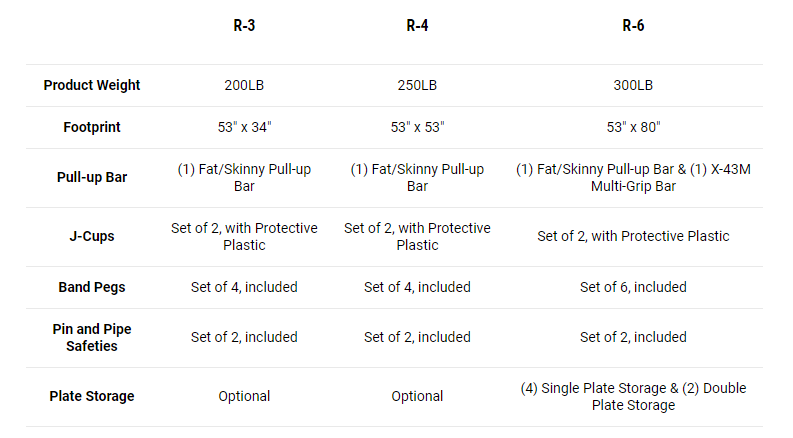Click the R-4 column header
Viewport: 793px width, 438px height.
[417, 26]
